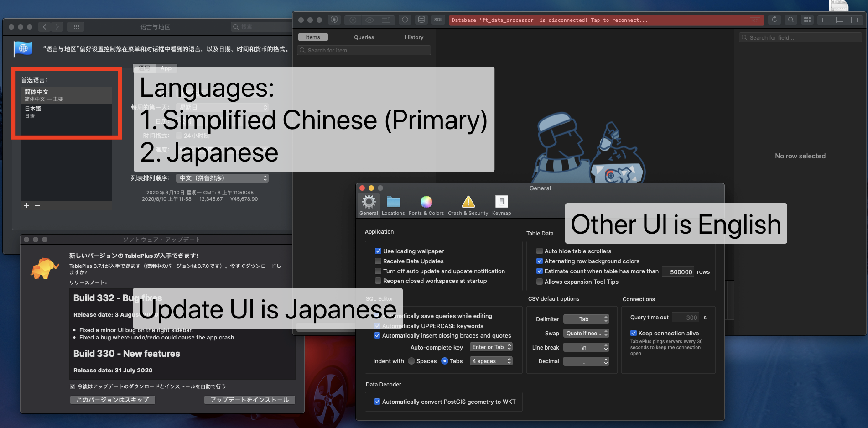
Task: Open the SQL query editor
Action: 438,20
